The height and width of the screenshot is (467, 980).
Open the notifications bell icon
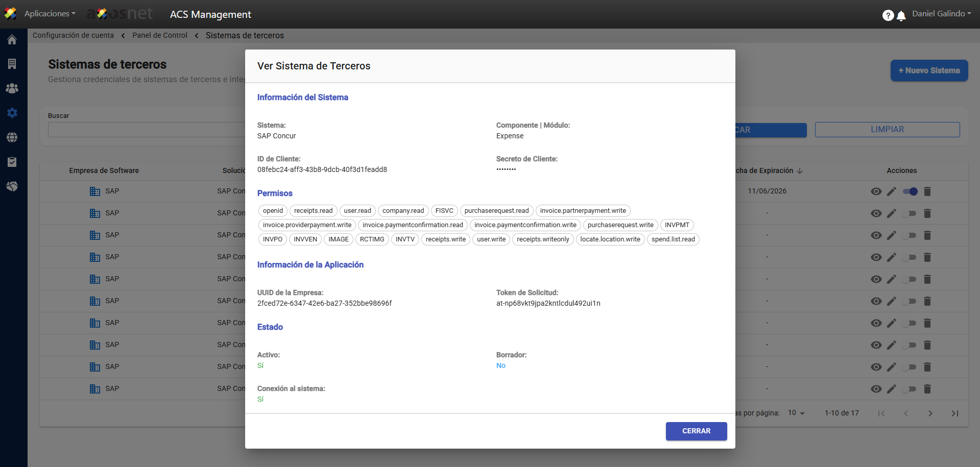pos(901,16)
